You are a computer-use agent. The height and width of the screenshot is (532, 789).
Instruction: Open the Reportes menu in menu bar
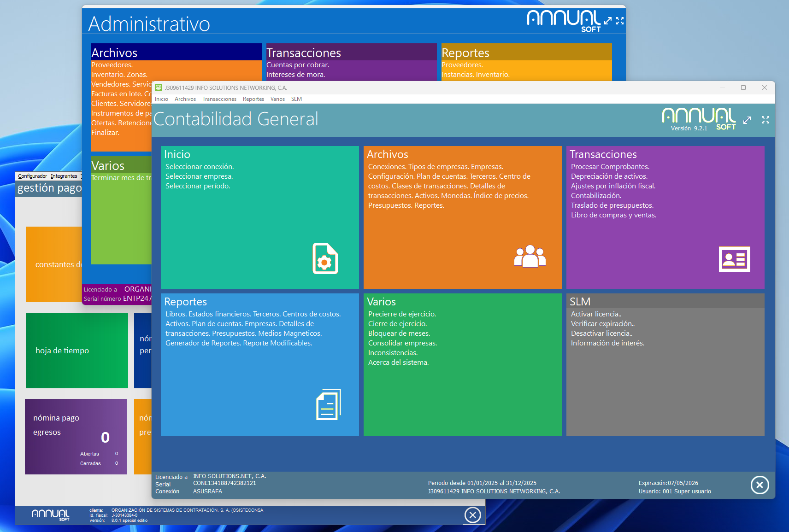pyautogui.click(x=253, y=99)
